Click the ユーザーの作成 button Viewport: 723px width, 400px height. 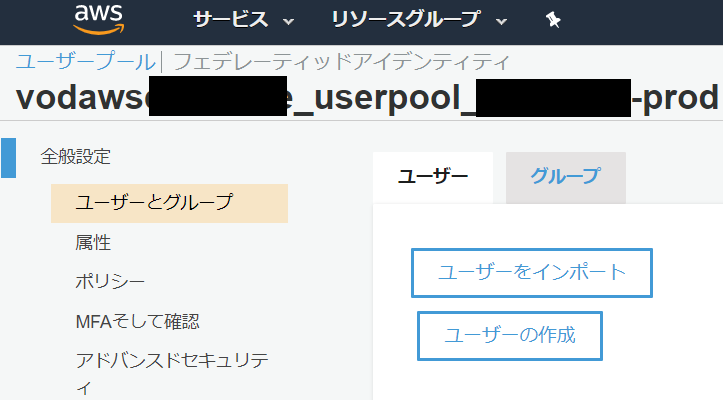coord(510,335)
